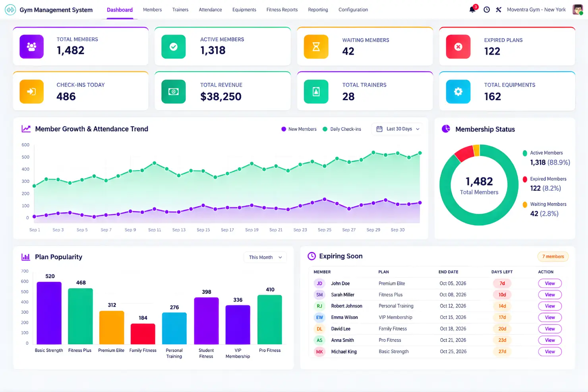
Task: Select the Reporting tab
Action: pyautogui.click(x=318, y=10)
